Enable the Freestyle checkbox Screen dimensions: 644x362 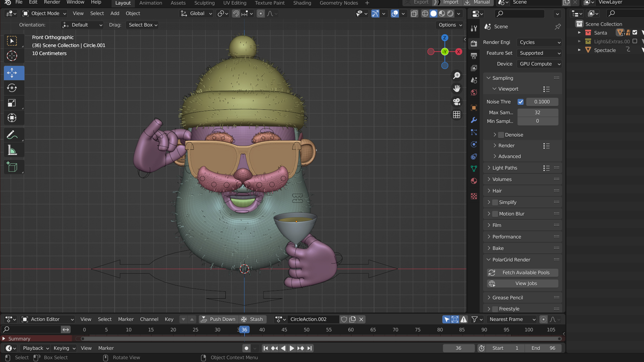tap(495, 309)
